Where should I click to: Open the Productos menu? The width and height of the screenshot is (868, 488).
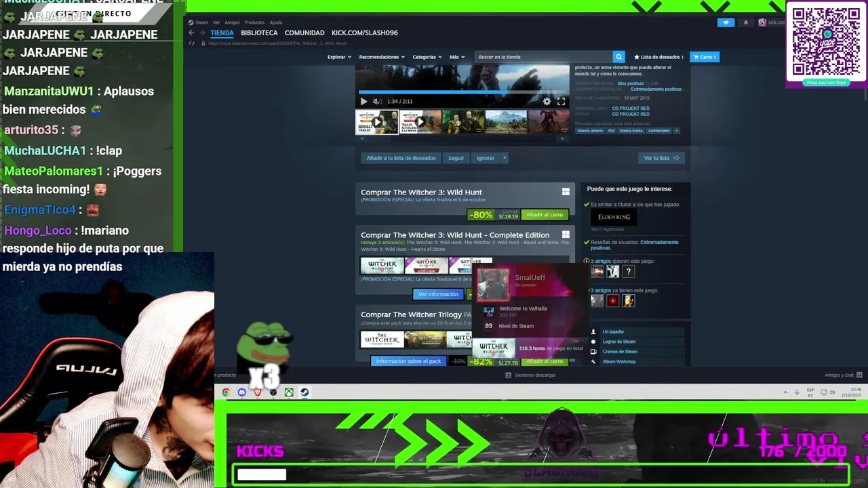(x=254, y=22)
